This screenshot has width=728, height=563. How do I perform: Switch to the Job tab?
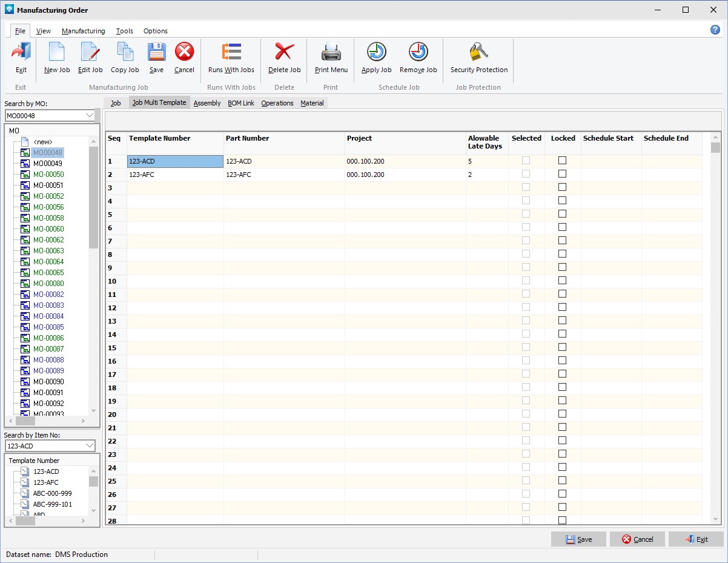[x=116, y=103]
